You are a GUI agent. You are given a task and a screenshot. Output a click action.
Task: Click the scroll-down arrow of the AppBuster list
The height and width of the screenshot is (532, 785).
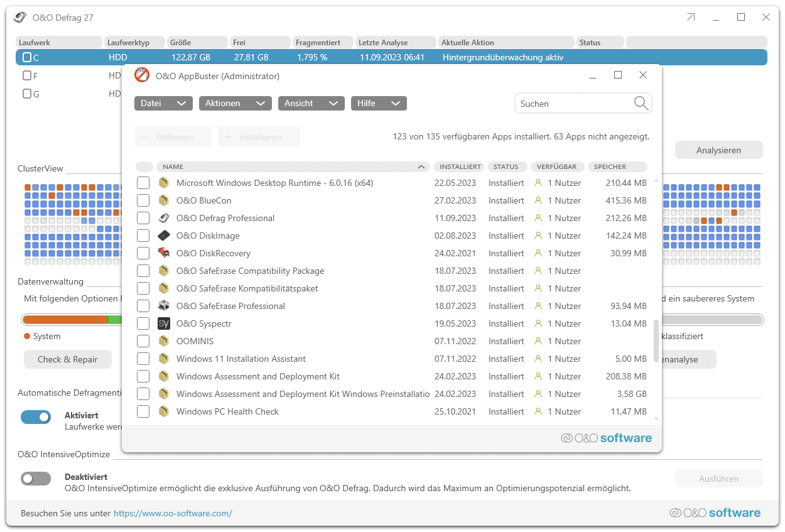(656, 418)
